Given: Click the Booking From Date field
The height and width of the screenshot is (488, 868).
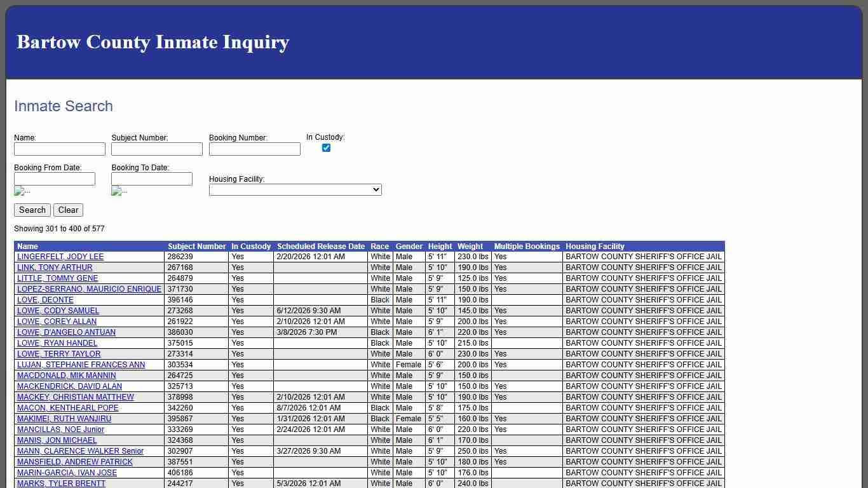Looking at the screenshot, I should 55,179.
